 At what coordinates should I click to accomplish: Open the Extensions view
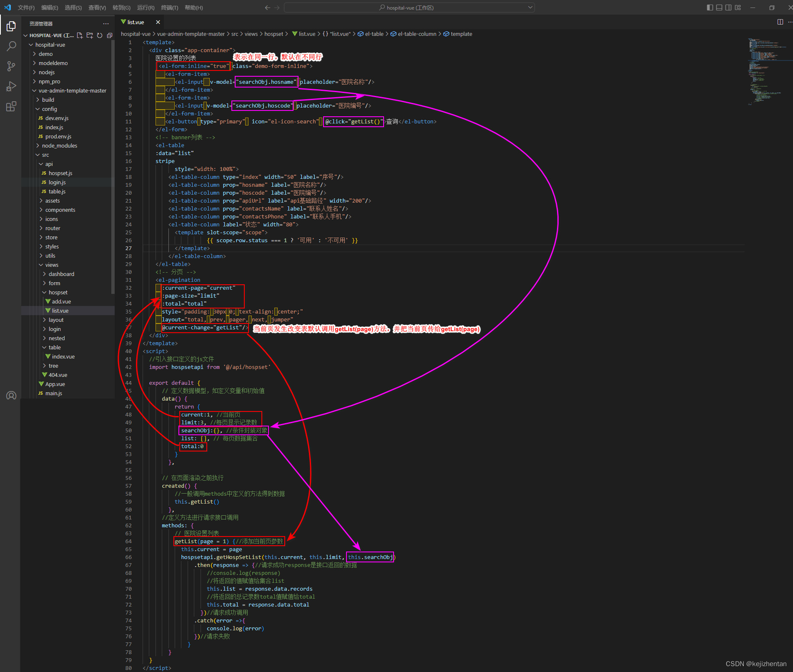pos(11,106)
